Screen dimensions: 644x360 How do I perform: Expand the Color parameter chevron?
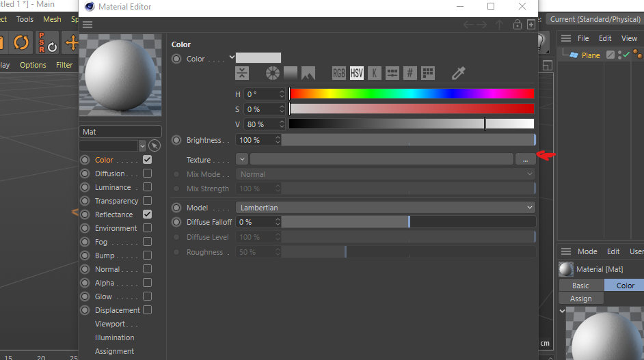232,57
